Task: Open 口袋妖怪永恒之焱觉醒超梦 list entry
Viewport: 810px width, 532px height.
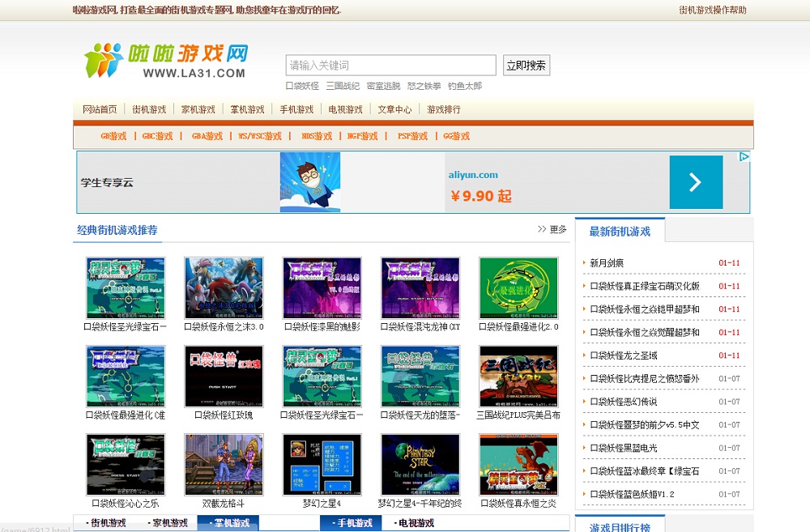Action: pos(645,332)
